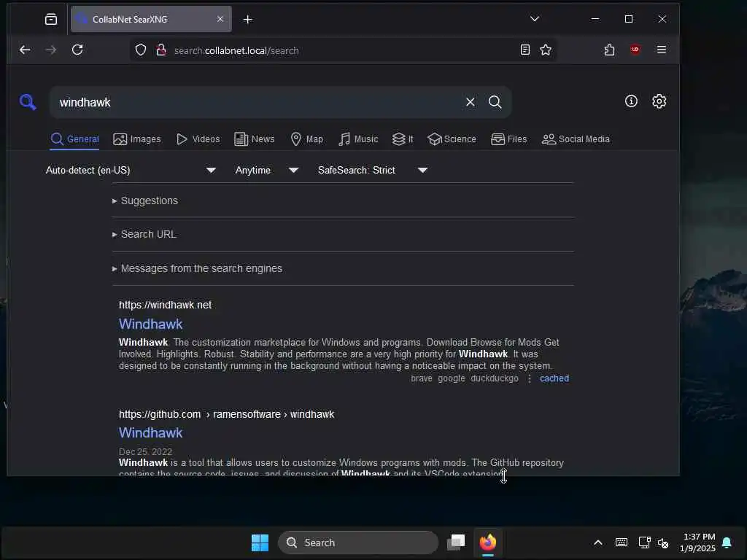Switch to the Images search category

137,139
